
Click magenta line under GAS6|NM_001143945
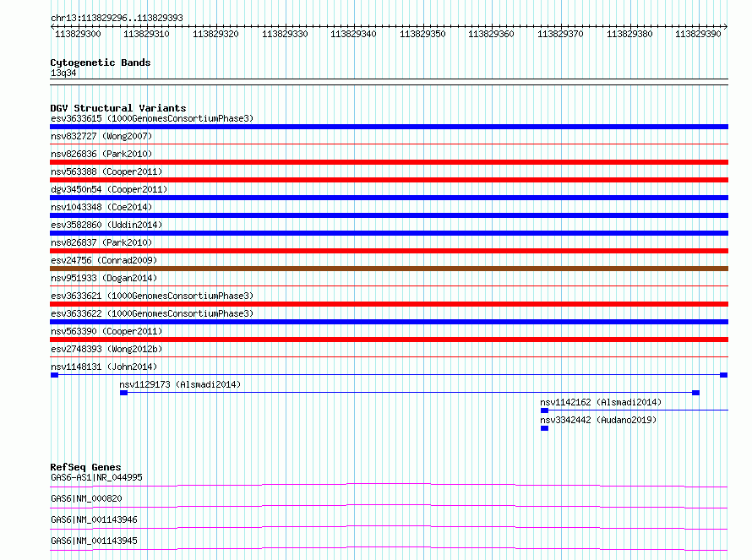click(x=389, y=548)
